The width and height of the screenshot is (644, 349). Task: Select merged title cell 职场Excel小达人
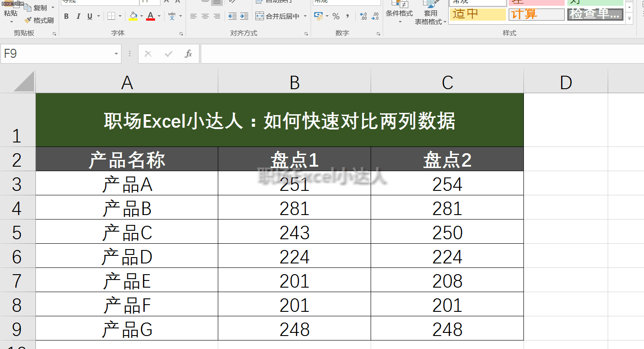[280, 120]
